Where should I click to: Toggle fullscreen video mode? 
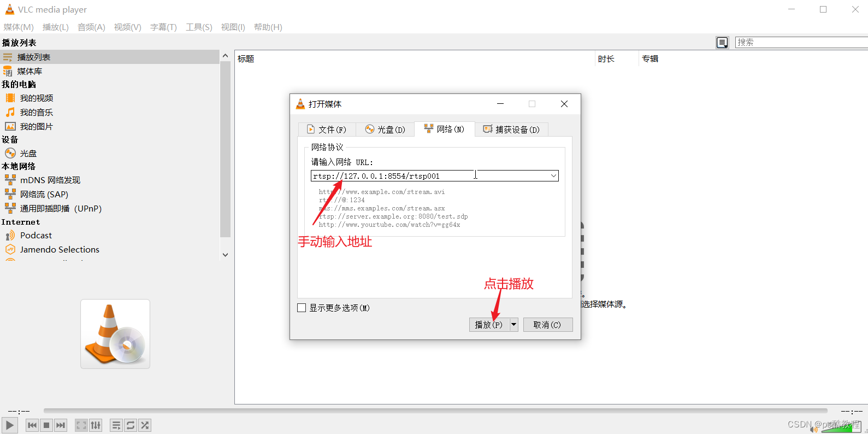[x=81, y=425]
